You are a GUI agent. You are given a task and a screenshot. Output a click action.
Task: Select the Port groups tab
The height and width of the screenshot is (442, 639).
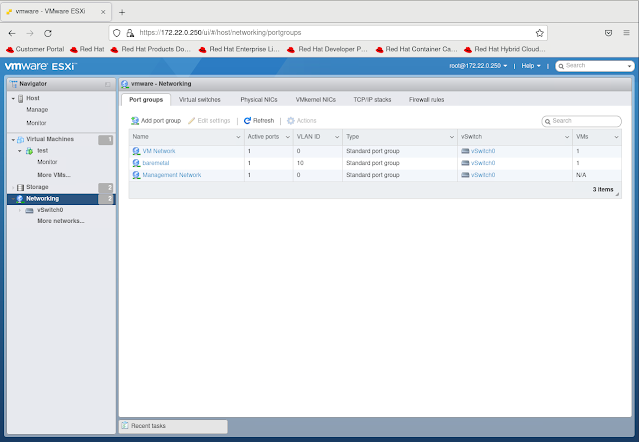click(x=146, y=100)
